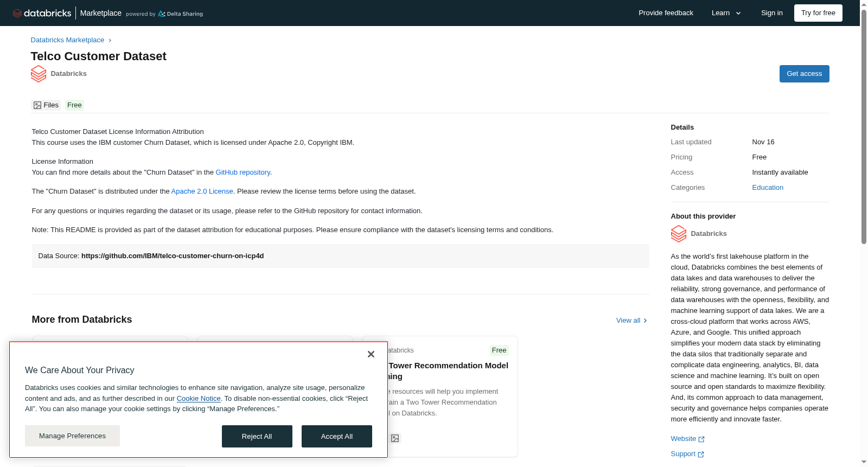Click the external link icon beside Support
The height and width of the screenshot is (467, 868).
(x=701, y=455)
